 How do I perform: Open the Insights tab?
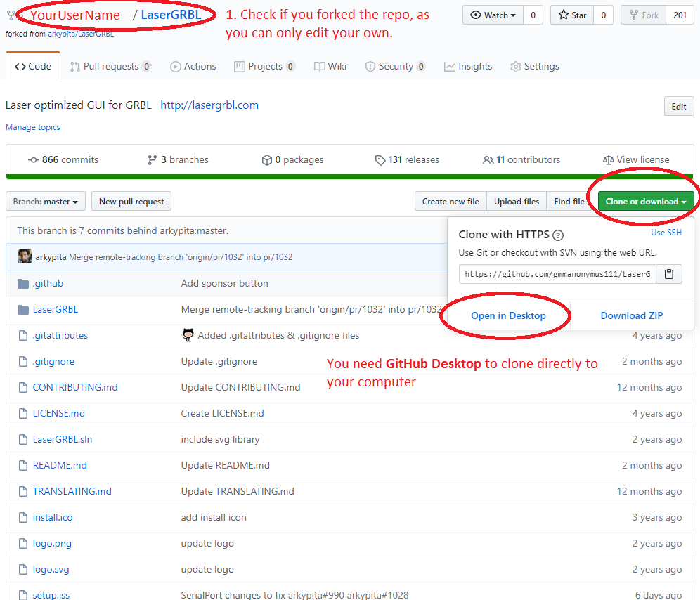pyautogui.click(x=468, y=66)
